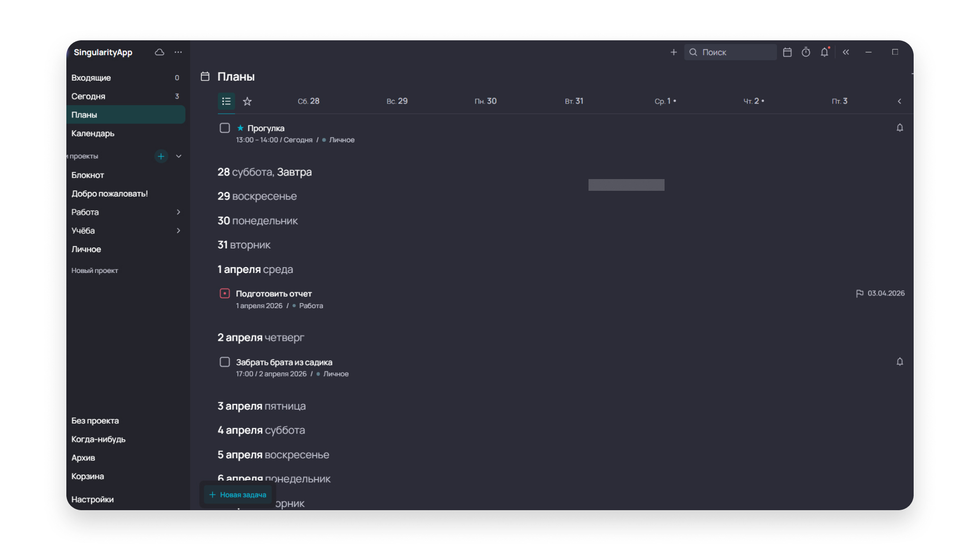Open the ellipsis menu next to SingularityApp

coord(178,52)
